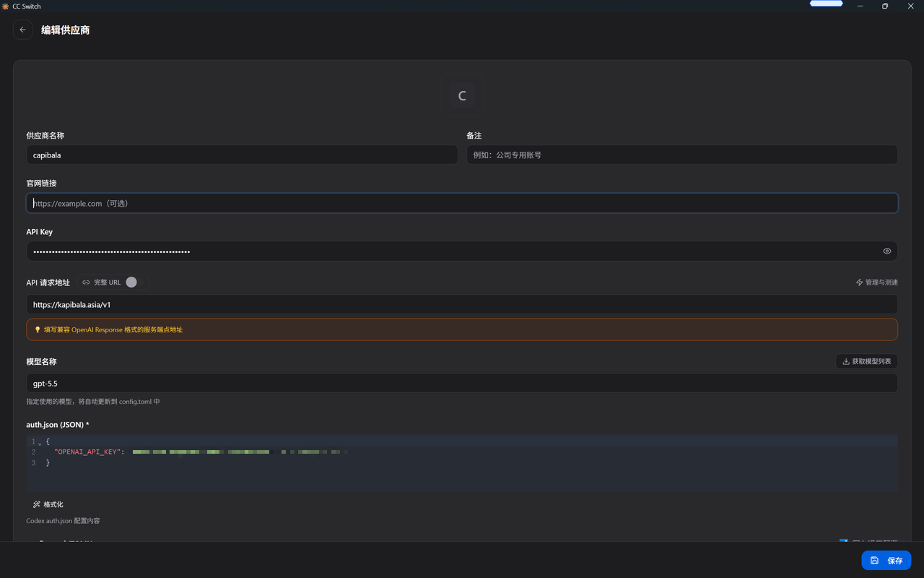The width and height of the screenshot is (924, 578).
Task: Open 管理与测速 for the endpoint
Action: [877, 282]
